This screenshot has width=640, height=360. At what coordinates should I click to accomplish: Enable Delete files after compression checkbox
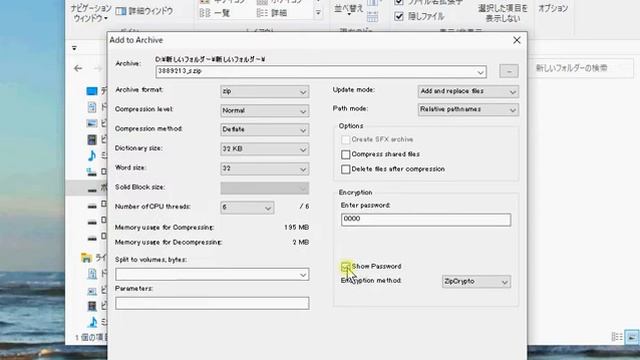pos(346,169)
